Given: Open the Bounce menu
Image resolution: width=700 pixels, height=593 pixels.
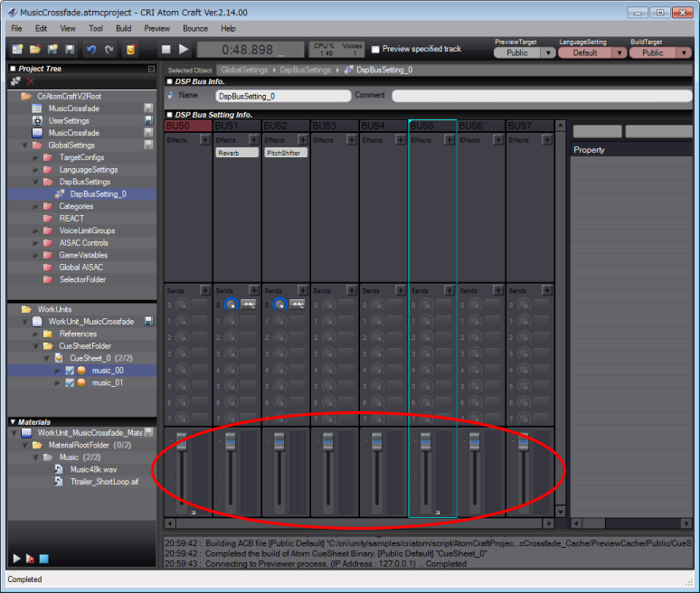Looking at the screenshot, I should (x=194, y=29).
